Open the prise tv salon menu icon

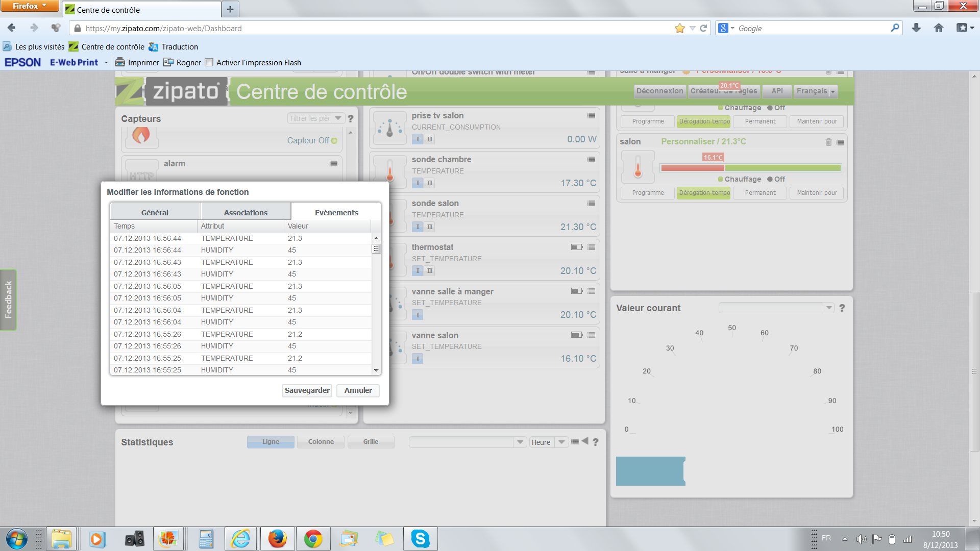coord(591,116)
